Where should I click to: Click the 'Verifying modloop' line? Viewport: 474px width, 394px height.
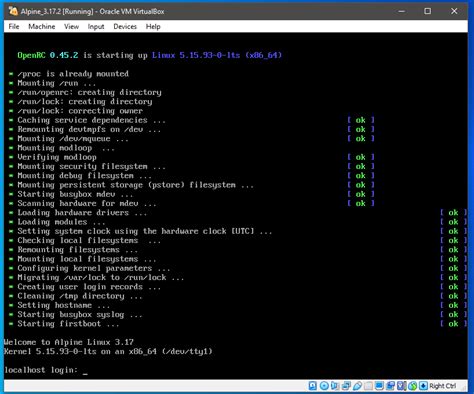point(57,157)
